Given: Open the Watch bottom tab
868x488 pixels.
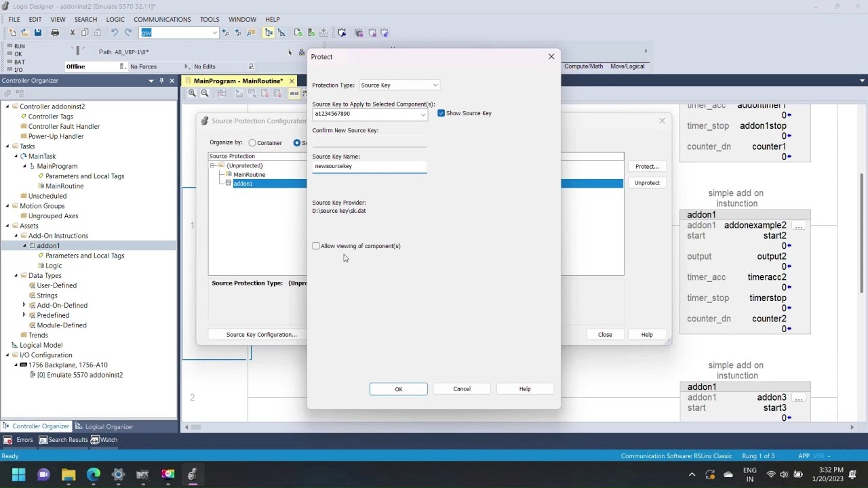Looking at the screenshot, I should click(104, 440).
